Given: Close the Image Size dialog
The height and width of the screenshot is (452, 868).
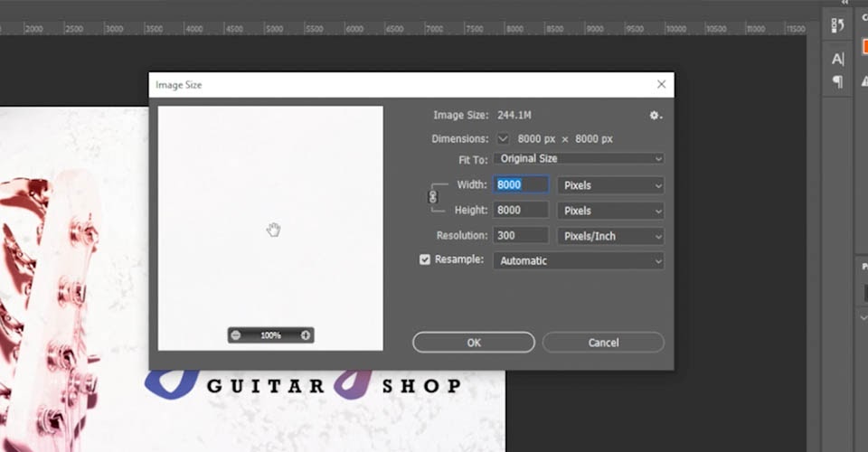Looking at the screenshot, I should (x=661, y=84).
